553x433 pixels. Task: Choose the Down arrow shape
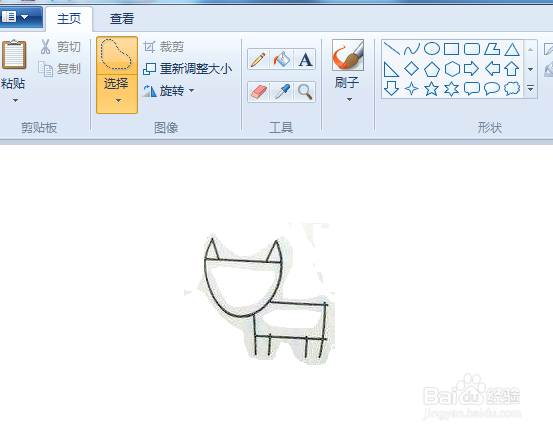[391, 89]
